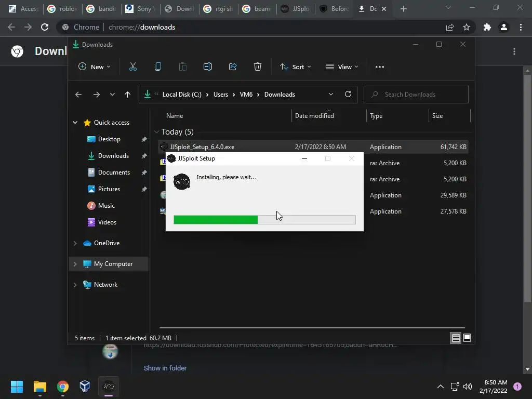Open Chrome tab search chevron
Screen dimensions: 532x399
point(448,7)
